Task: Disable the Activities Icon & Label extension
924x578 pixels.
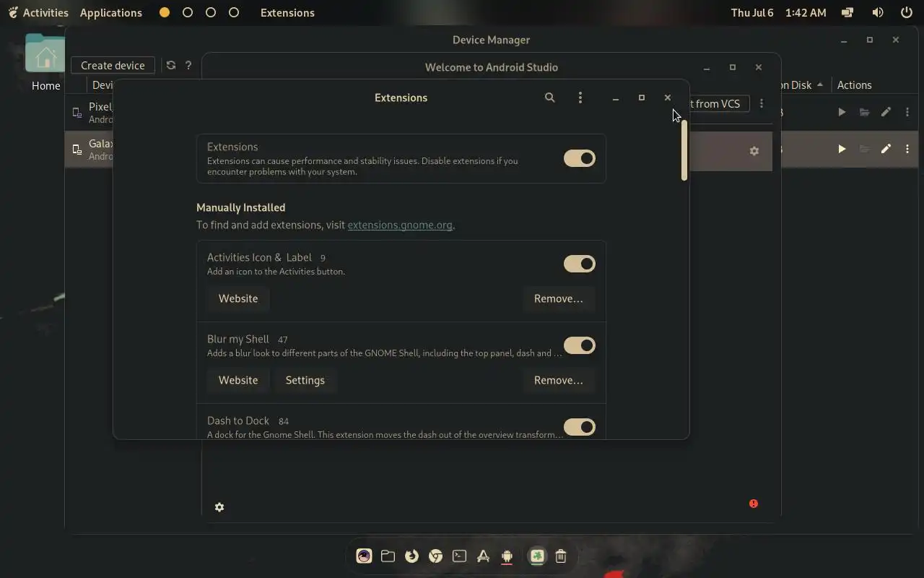Action: click(x=580, y=264)
